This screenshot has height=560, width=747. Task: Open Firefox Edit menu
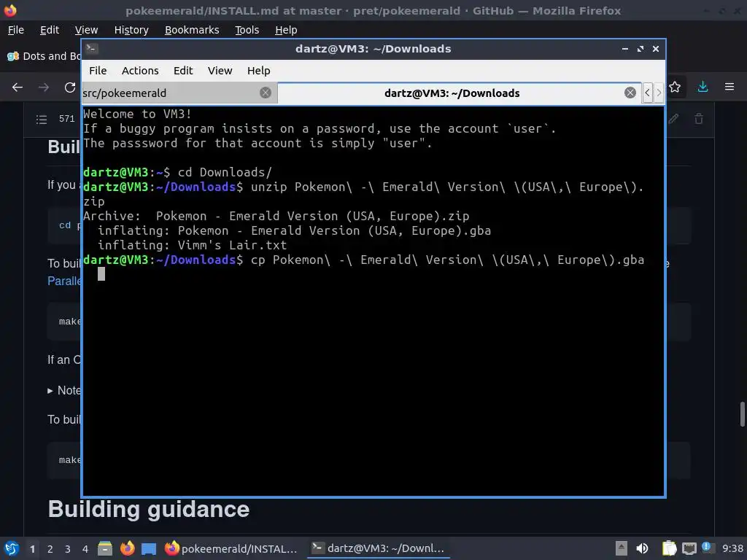tap(50, 30)
